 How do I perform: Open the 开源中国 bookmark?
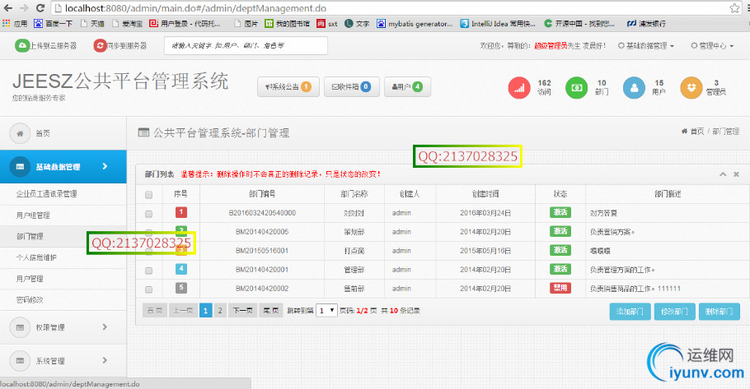click(x=580, y=23)
